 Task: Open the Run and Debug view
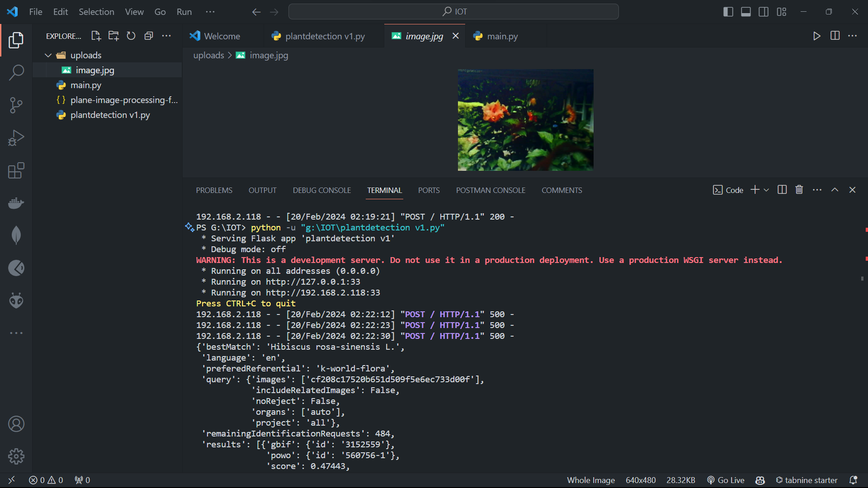point(16,138)
